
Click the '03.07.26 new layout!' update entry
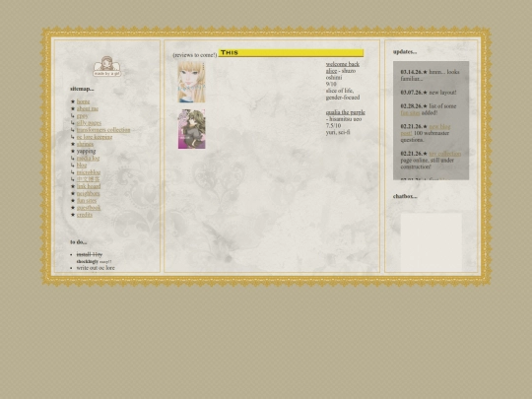tap(429, 93)
